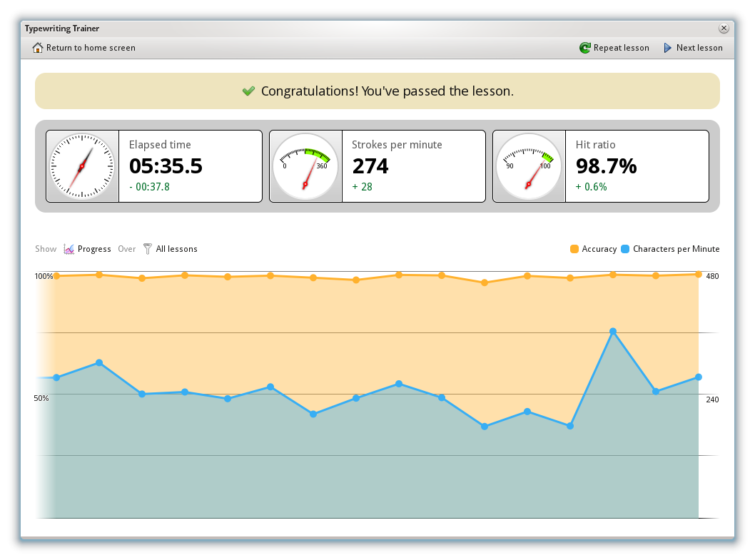Click the Next lesson label

(x=699, y=48)
